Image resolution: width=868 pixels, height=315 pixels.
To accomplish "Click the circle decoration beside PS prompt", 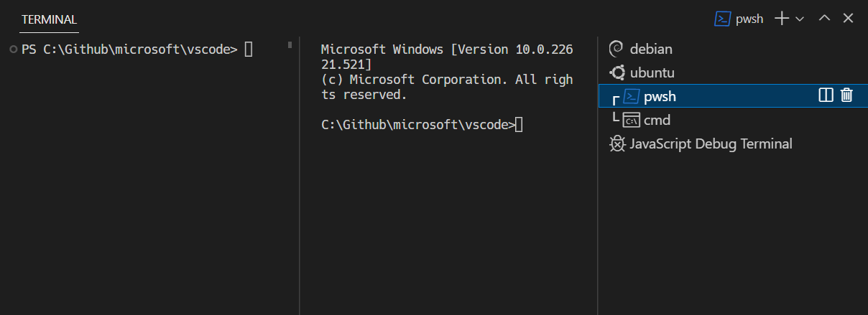I will click(x=14, y=49).
